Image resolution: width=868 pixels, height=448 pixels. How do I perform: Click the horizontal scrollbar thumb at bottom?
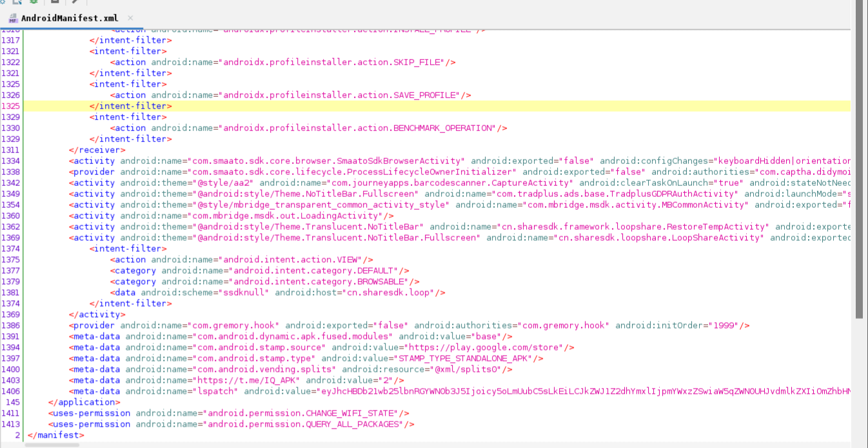point(52,444)
